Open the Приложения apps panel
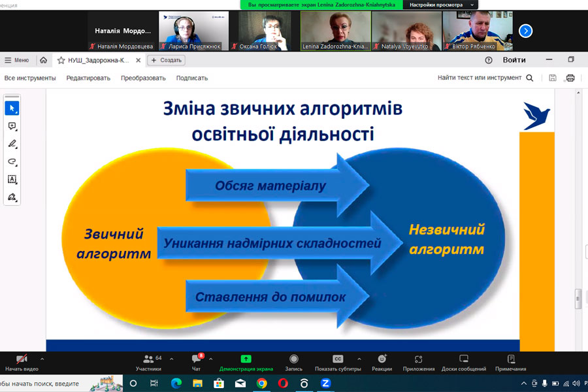Viewport: 588px width, 392px height. click(x=419, y=363)
